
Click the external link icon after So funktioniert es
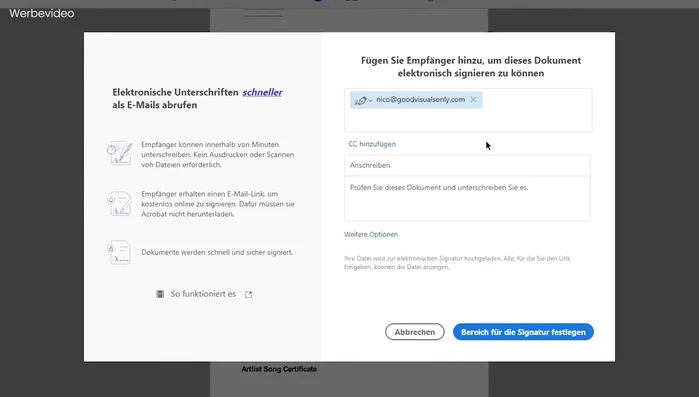(x=248, y=295)
